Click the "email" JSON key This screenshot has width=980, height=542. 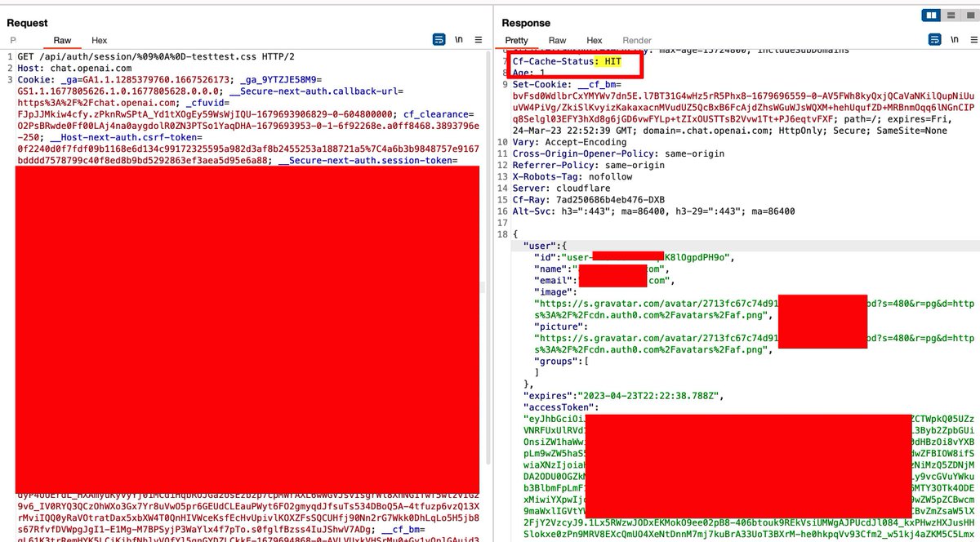point(554,280)
